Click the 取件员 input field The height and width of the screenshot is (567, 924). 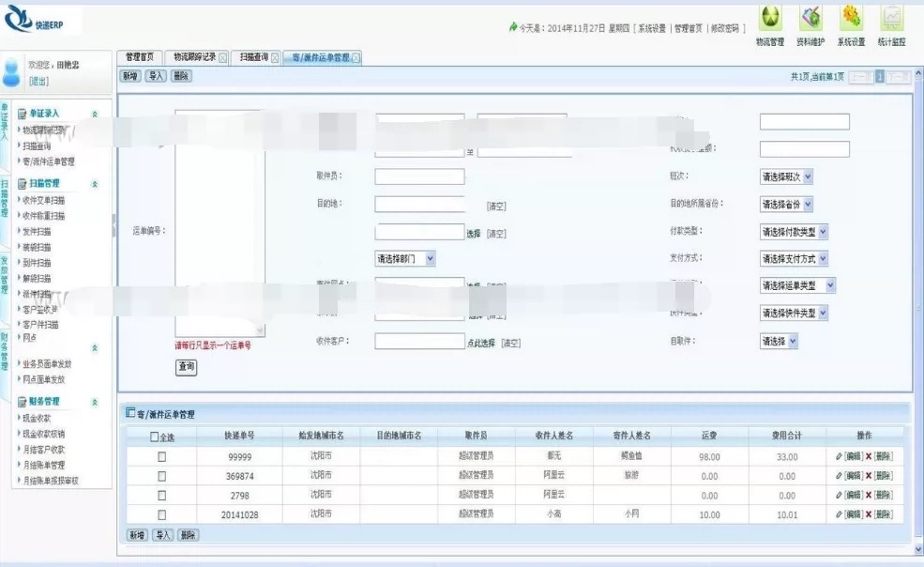pos(419,176)
